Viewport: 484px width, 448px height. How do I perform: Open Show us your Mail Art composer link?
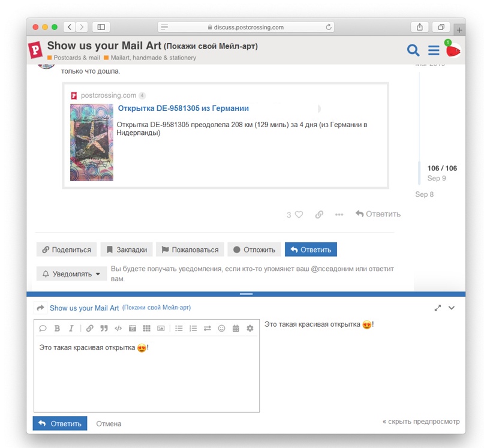(x=120, y=308)
